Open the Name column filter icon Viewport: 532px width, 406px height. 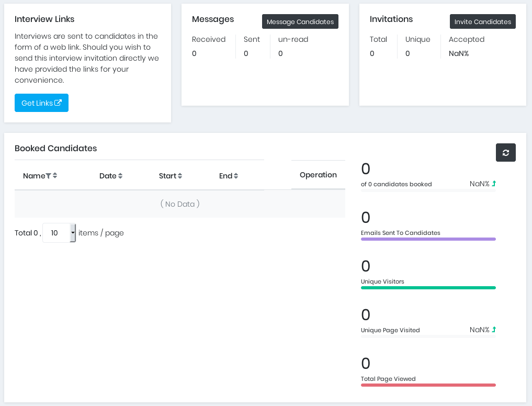[49, 176]
